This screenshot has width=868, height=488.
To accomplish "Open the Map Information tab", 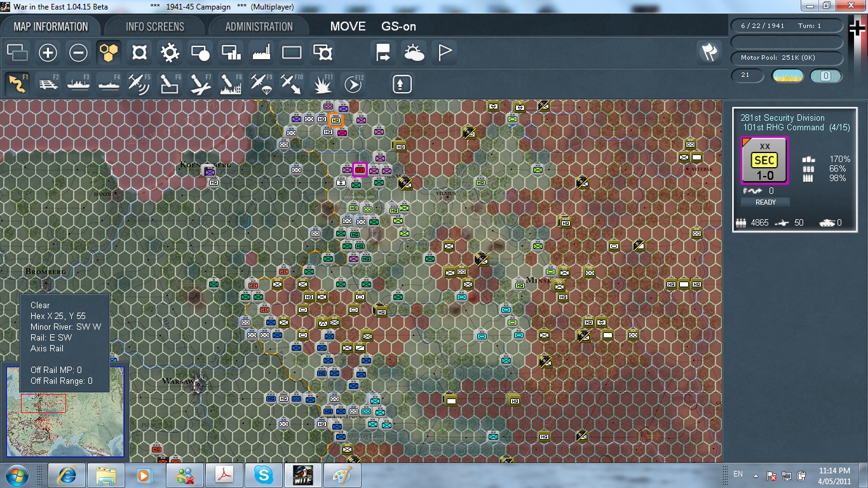I will [x=51, y=27].
